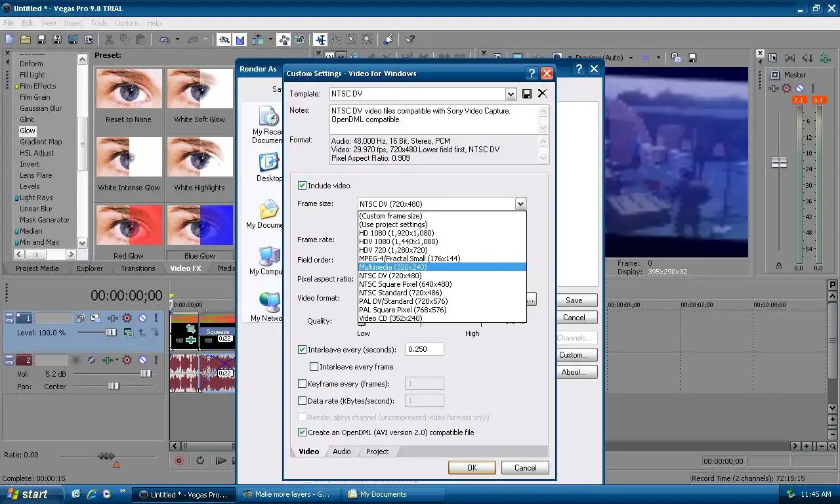Click the track 2 Pan slider

114,386
